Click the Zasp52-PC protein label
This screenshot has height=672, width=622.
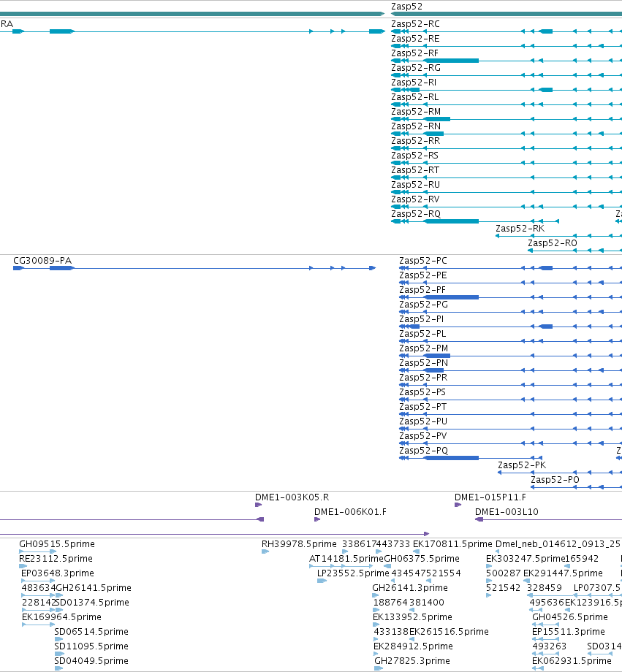(423, 261)
